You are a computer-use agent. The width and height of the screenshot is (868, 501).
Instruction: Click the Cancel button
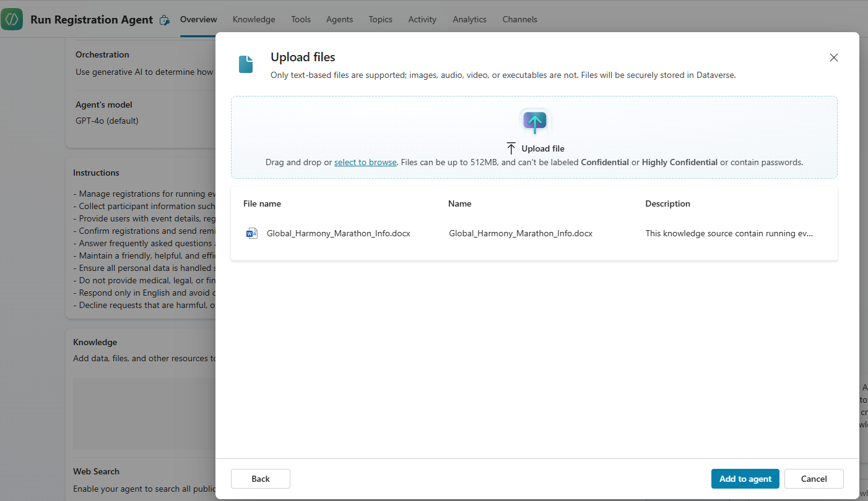point(814,479)
